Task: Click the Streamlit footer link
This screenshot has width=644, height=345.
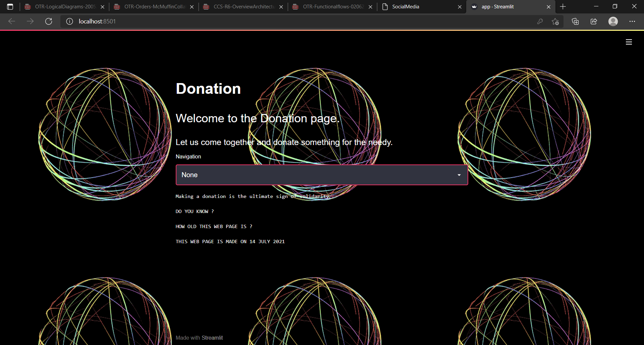Action: tap(212, 338)
